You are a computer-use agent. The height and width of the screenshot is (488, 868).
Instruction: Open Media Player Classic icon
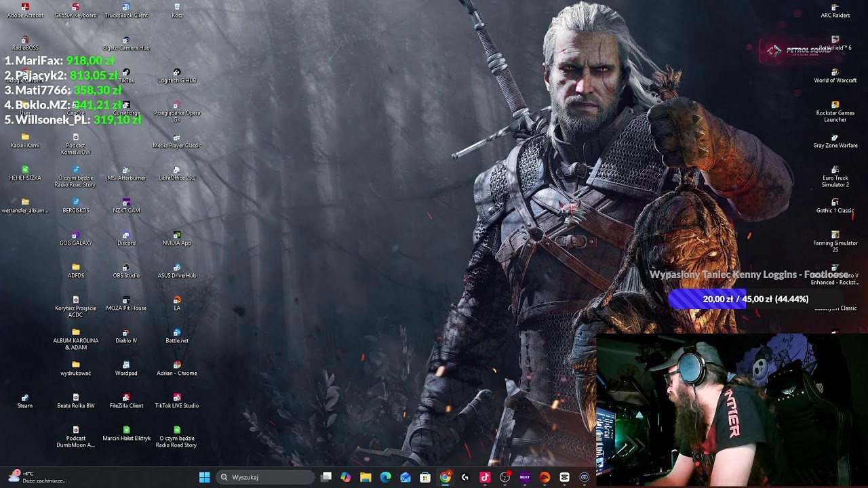[x=177, y=140]
